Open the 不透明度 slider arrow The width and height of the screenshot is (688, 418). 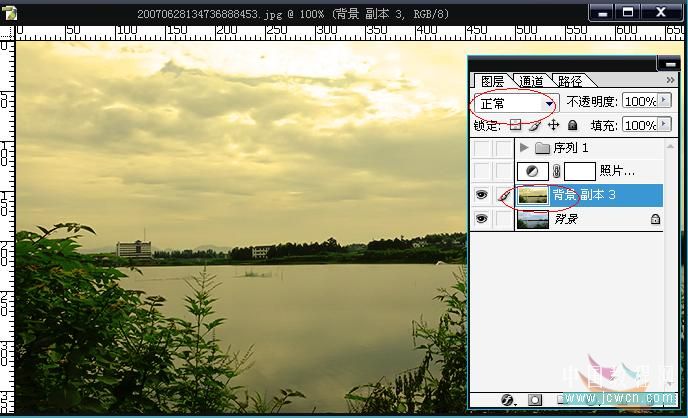(664, 101)
